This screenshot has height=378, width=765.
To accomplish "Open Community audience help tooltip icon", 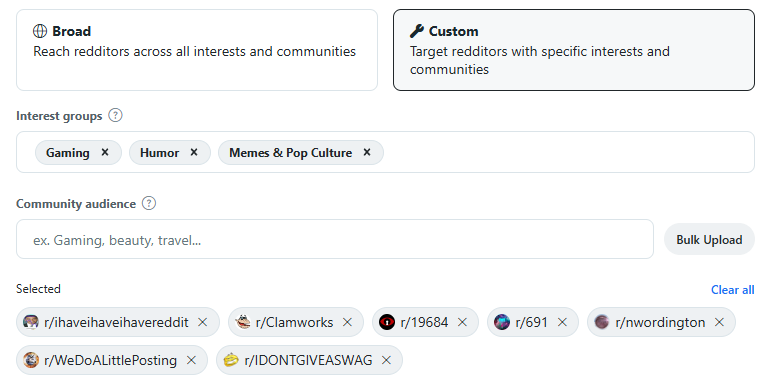I will (149, 203).
